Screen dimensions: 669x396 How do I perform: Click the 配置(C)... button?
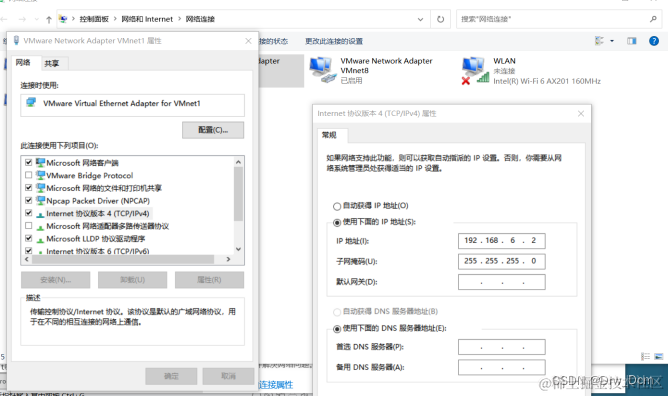click(x=213, y=130)
